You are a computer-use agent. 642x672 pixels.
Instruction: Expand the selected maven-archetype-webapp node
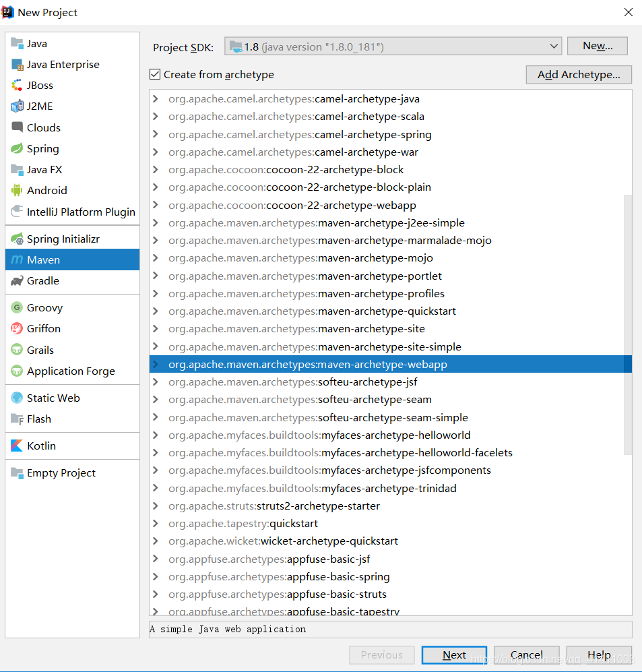[x=156, y=364]
